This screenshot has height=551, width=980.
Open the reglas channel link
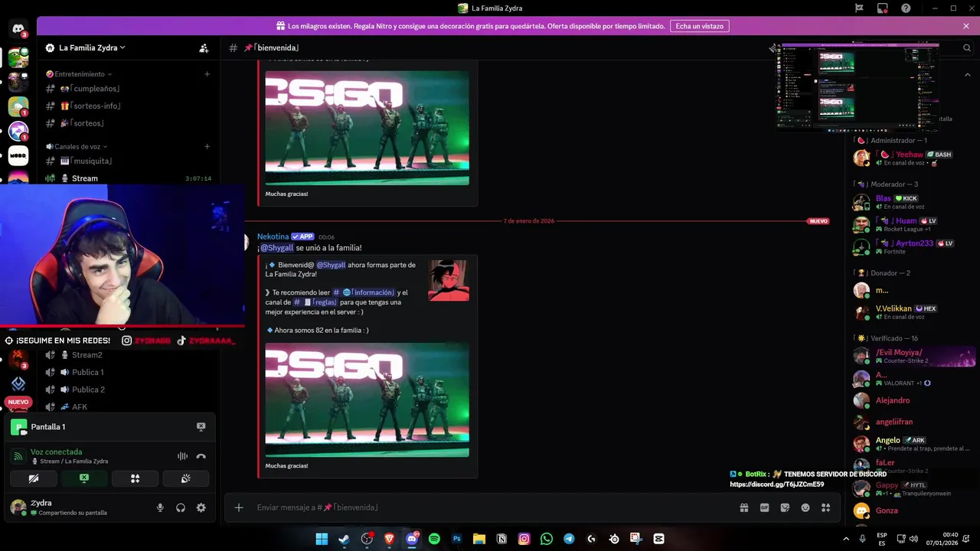[316, 302]
